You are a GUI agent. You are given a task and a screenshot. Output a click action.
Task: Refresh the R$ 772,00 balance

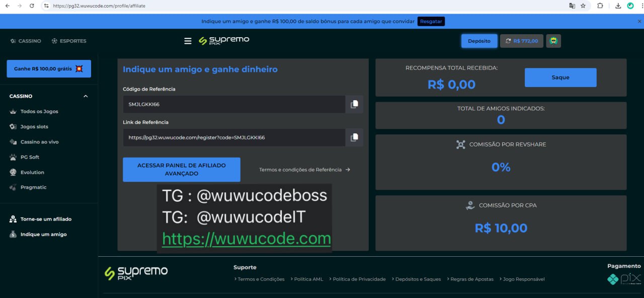508,41
